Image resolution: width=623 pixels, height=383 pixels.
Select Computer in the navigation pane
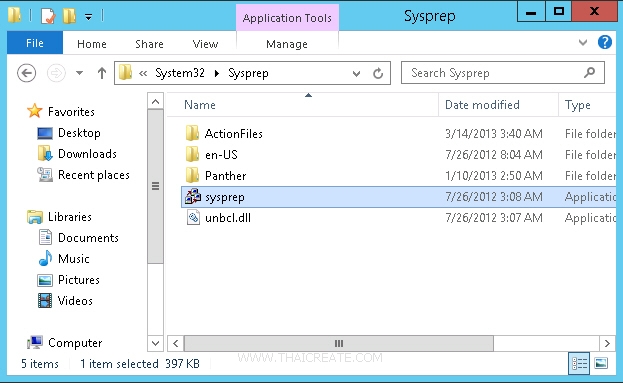pos(75,343)
